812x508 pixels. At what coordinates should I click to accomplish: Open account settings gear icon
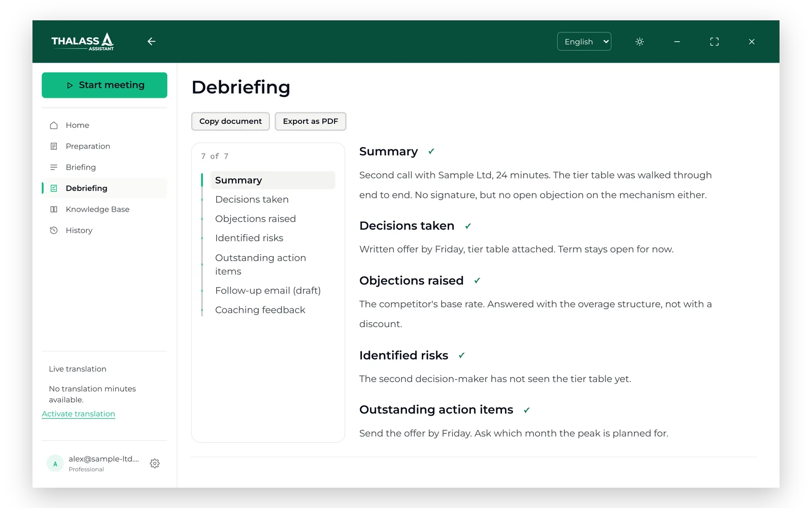(155, 463)
